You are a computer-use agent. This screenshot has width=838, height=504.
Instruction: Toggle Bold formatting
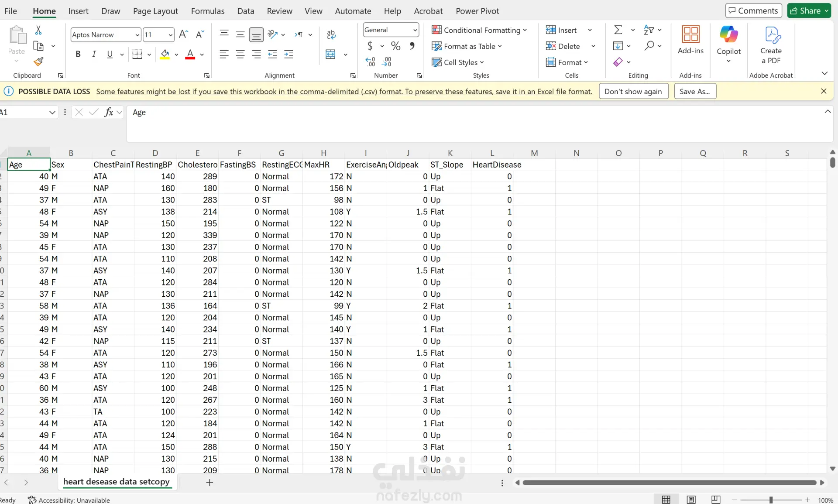[78, 55]
